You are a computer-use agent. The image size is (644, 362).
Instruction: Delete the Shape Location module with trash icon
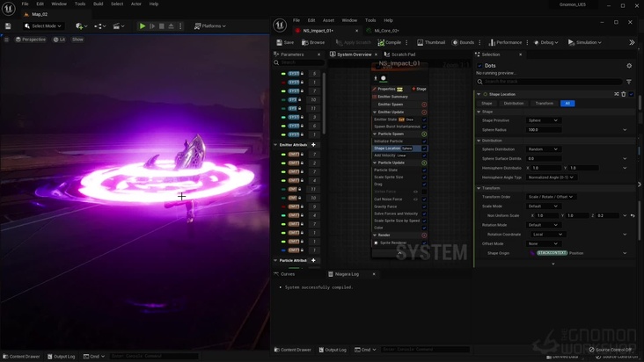coord(624,94)
